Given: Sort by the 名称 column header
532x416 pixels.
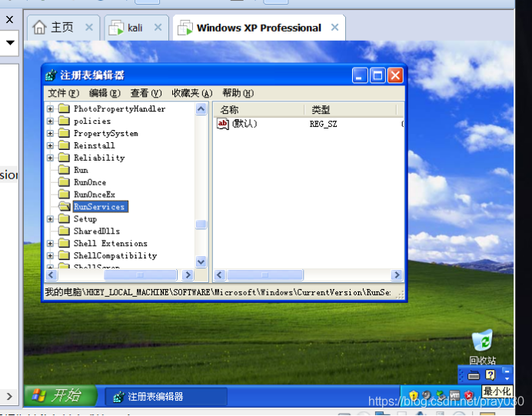Looking at the screenshot, I should pos(258,110).
